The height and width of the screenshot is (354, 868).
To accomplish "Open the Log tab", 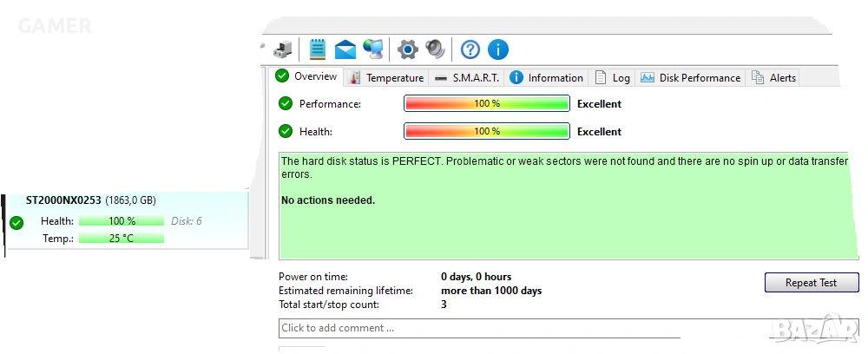I will (x=613, y=77).
